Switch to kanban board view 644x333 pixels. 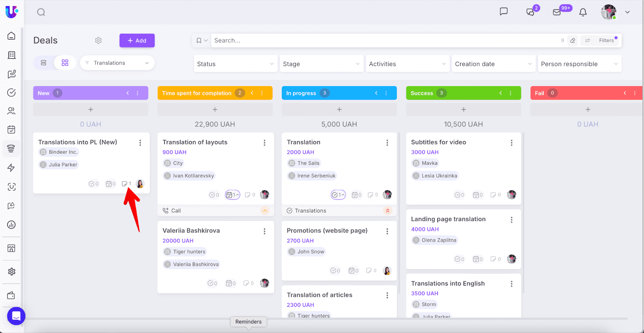[x=65, y=63]
